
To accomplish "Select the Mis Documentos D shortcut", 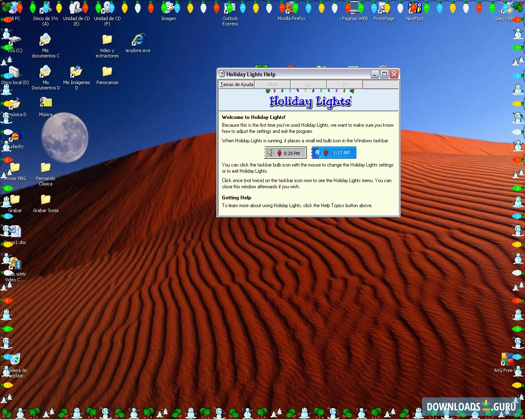I will (x=46, y=72).
